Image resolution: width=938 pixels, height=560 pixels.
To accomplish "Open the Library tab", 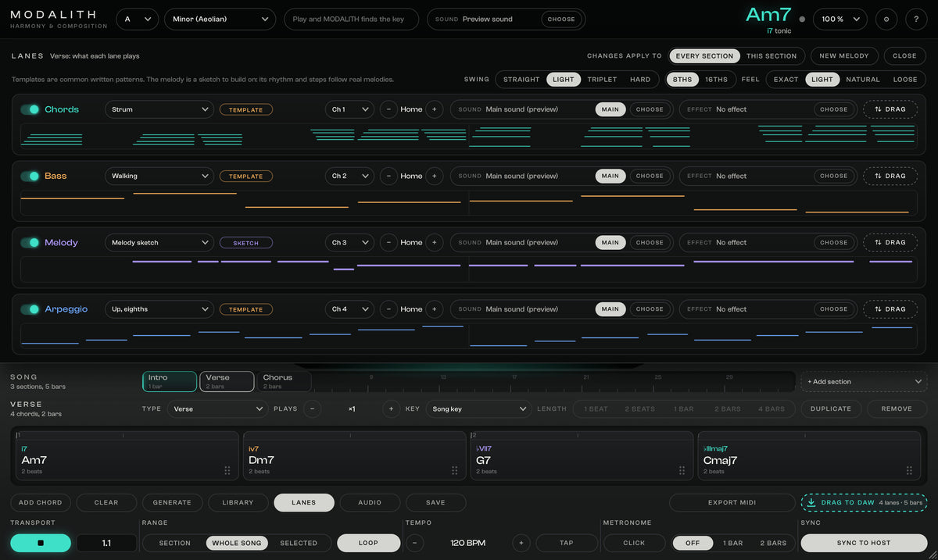I will click(238, 502).
